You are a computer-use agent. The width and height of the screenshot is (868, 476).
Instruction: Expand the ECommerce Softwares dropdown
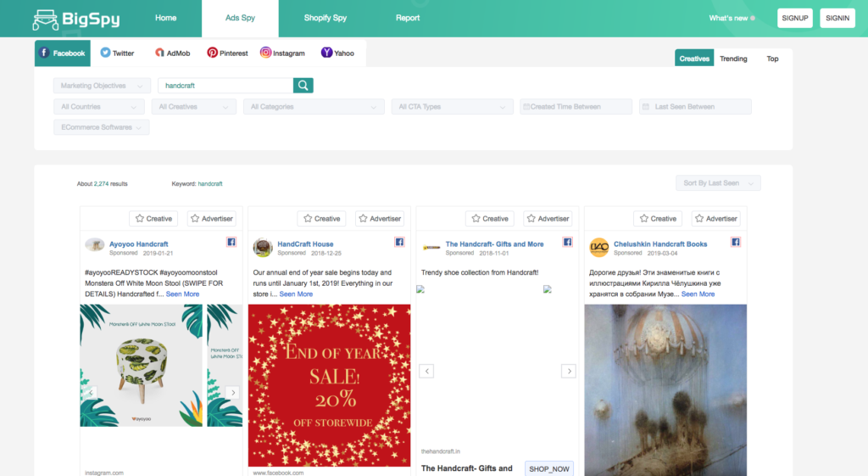point(102,127)
